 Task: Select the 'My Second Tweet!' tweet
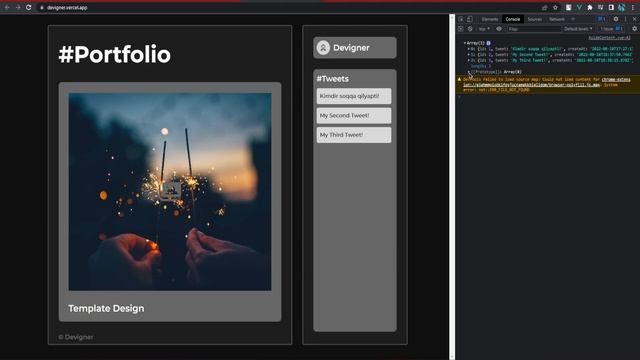(354, 116)
